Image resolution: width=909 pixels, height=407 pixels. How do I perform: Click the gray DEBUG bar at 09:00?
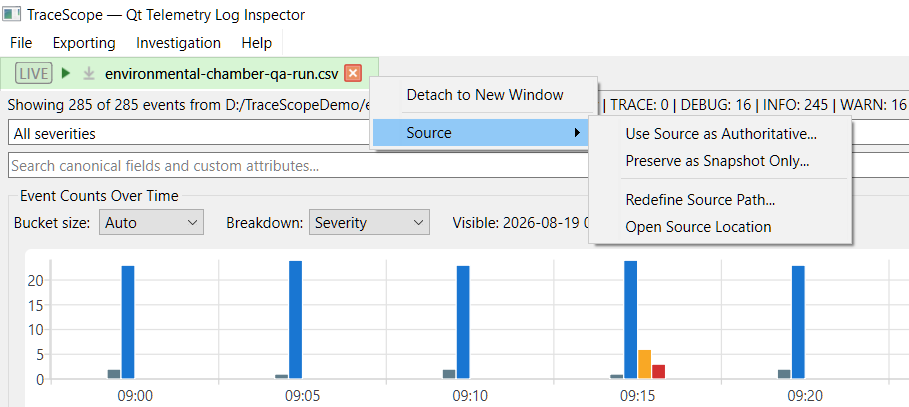(x=114, y=375)
